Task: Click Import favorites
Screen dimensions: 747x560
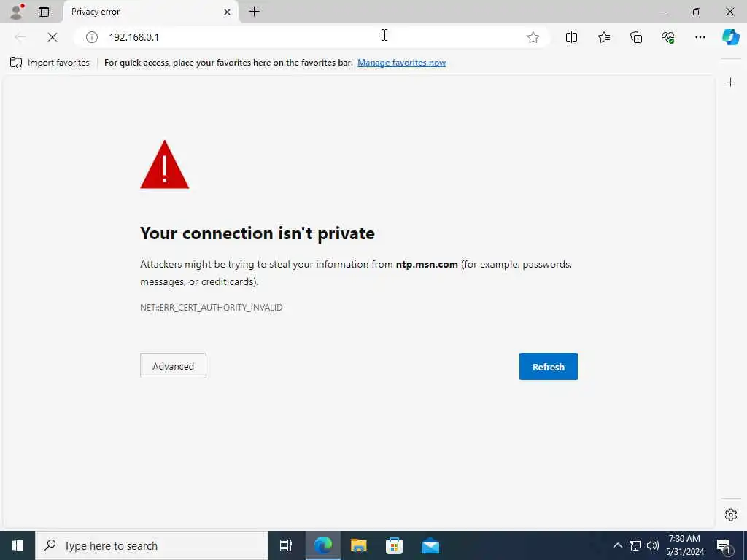Action: 50,63
